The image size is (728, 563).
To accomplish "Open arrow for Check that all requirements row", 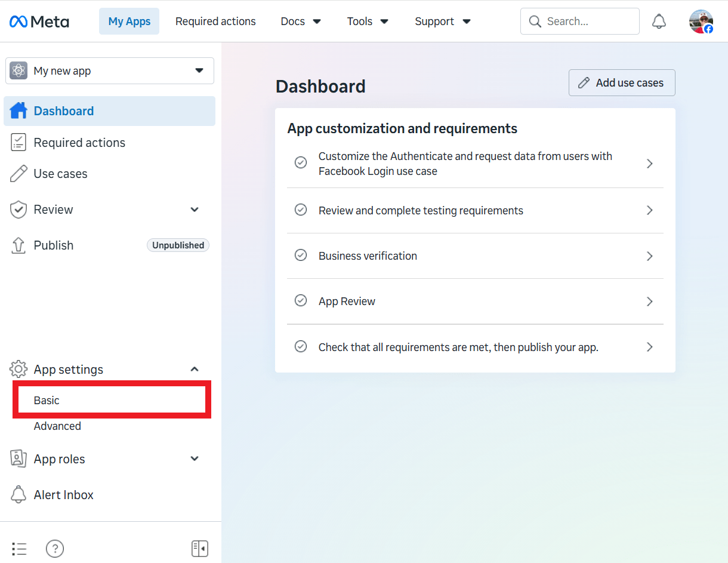I will [650, 347].
